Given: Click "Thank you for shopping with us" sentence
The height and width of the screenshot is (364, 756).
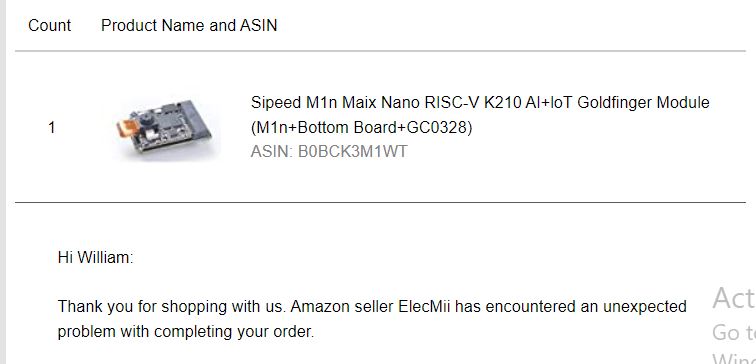Looking at the screenshot, I should pos(171,307).
